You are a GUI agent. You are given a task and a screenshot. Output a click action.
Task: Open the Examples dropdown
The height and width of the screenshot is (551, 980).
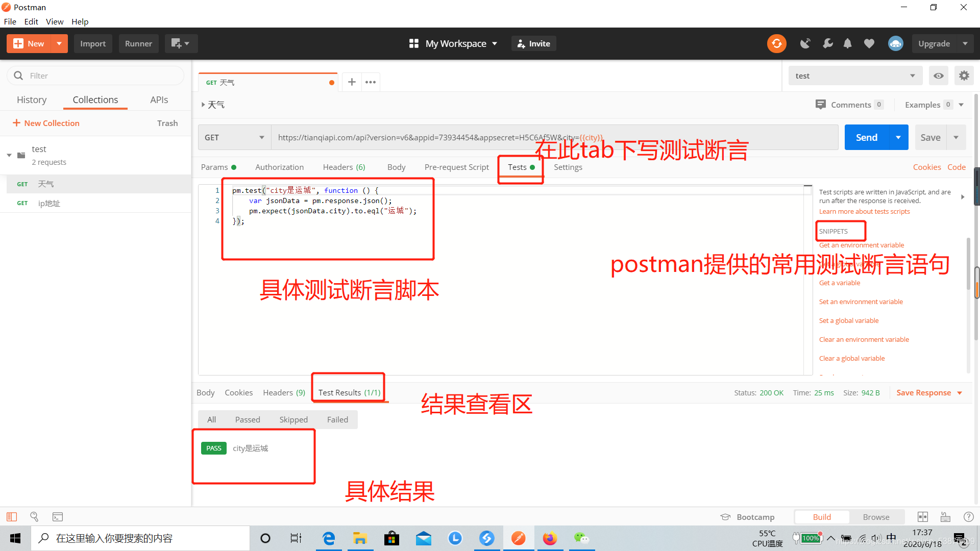coord(934,105)
